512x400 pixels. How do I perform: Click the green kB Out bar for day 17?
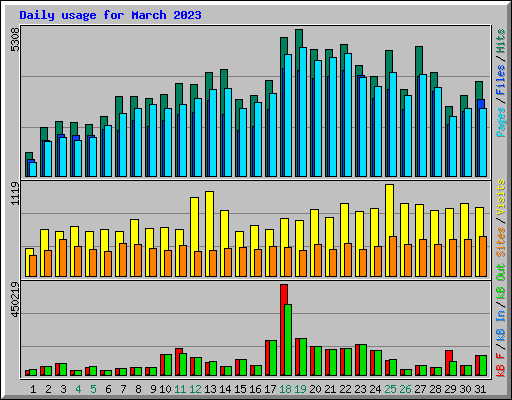273,358
